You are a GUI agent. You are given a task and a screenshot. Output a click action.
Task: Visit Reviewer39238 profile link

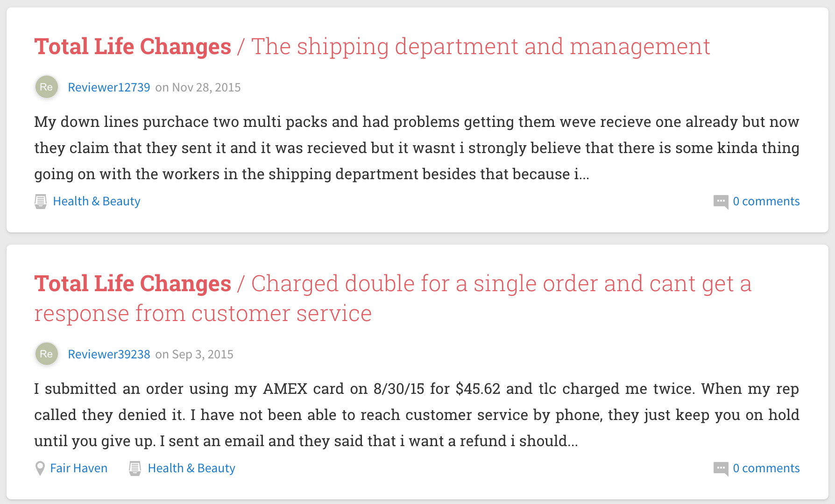109,354
